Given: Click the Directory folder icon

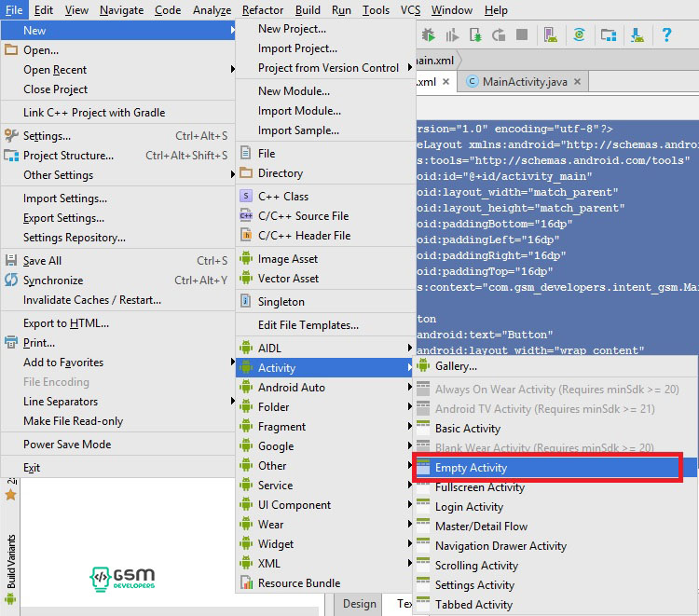Looking at the screenshot, I should coord(246,172).
